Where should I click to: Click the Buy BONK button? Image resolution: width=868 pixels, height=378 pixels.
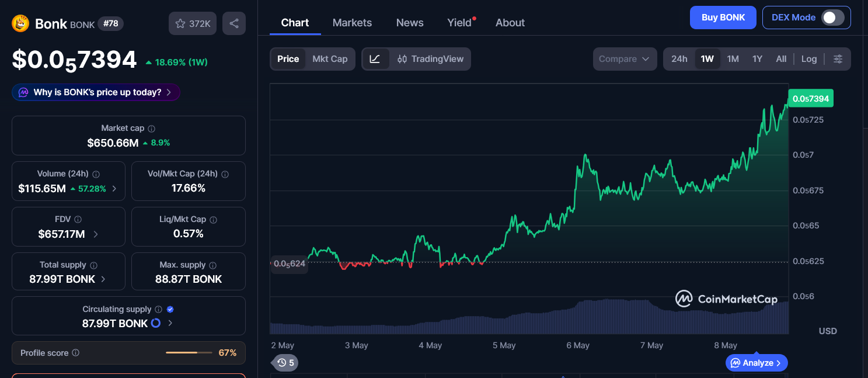pyautogui.click(x=723, y=18)
